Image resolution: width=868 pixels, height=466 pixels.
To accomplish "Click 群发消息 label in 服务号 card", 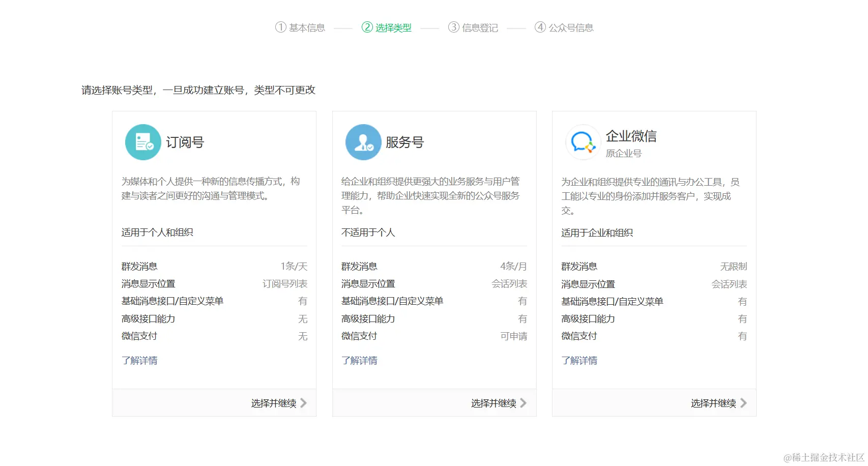I will pos(359,267).
